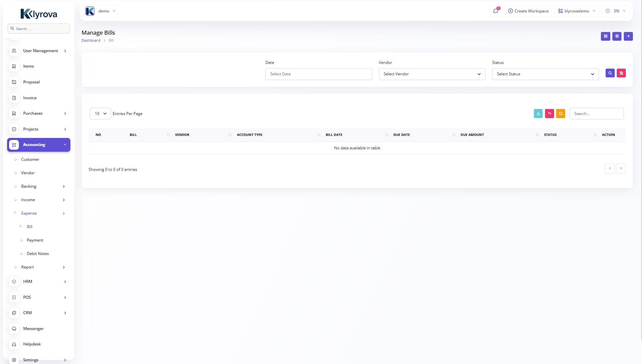Open the Payment item under Expense
Image resolution: width=642 pixels, height=364 pixels.
click(35, 240)
